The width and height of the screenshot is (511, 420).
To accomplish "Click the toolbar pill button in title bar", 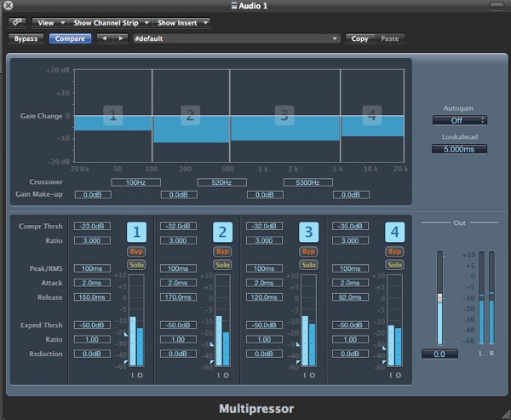I will 497,6.
